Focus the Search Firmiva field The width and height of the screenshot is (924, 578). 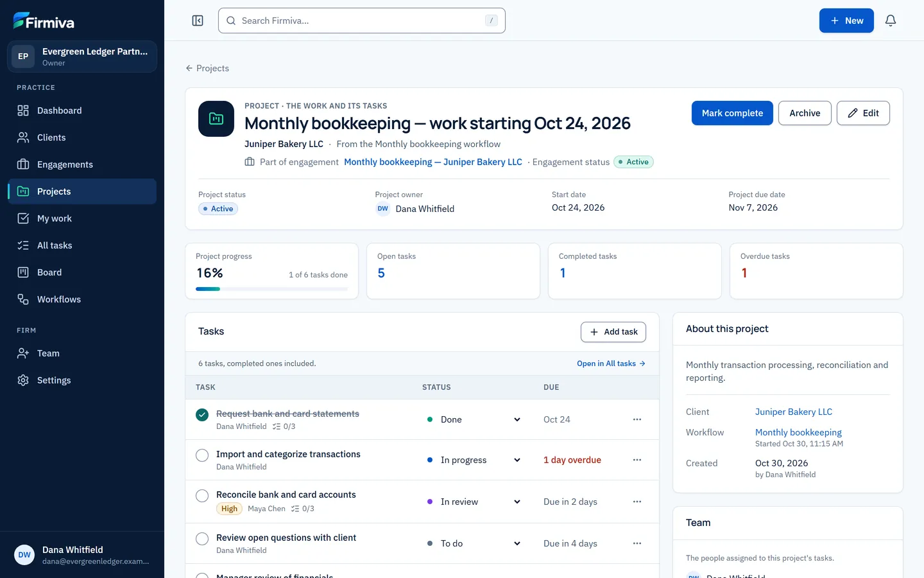[362, 21]
